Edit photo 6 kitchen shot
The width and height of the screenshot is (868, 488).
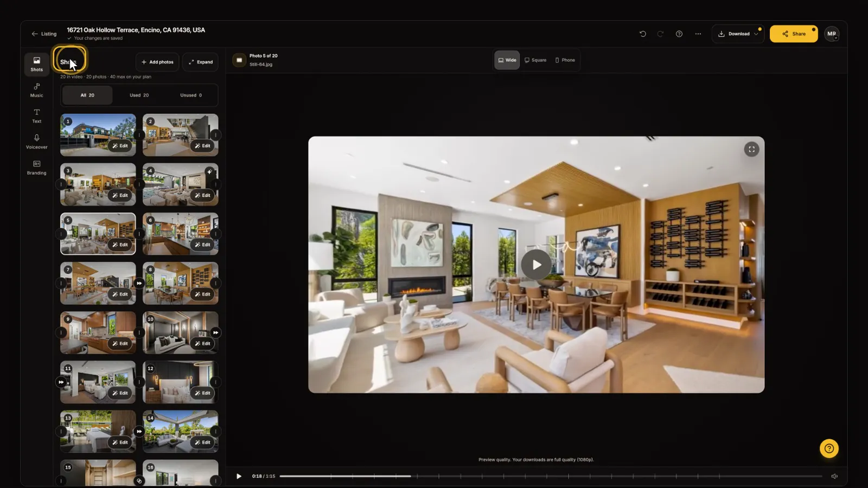pos(202,245)
